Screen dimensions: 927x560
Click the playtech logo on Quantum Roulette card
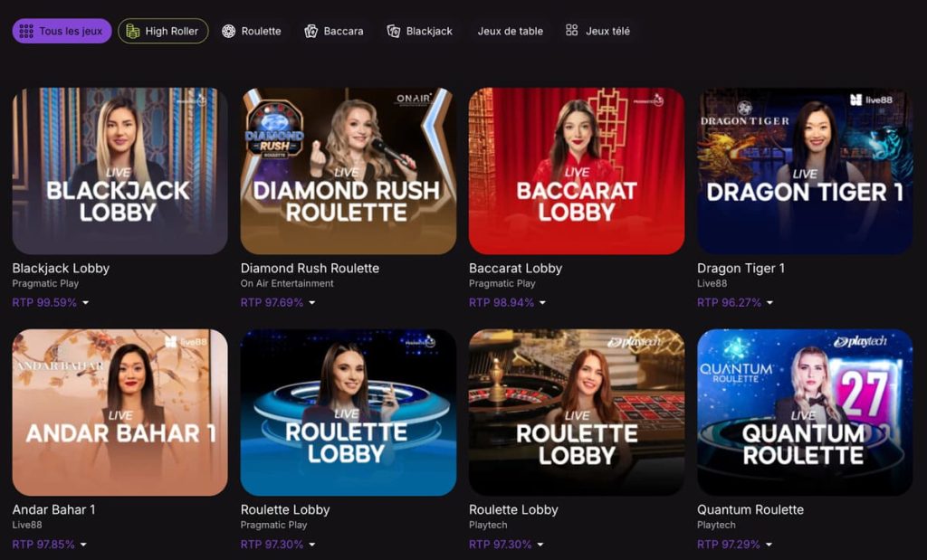pyautogui.click(x=860, y=341)
